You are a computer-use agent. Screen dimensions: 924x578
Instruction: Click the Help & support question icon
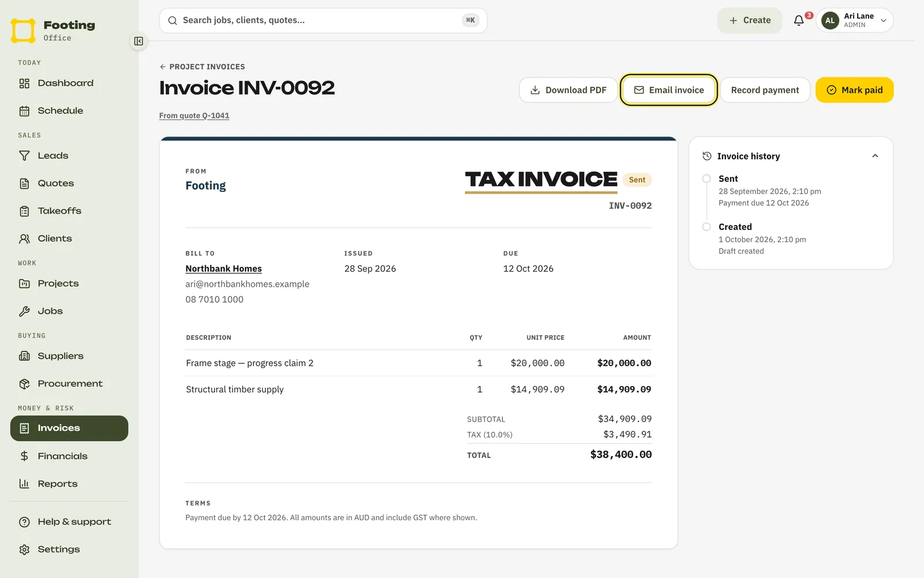(x=24, y=522)
